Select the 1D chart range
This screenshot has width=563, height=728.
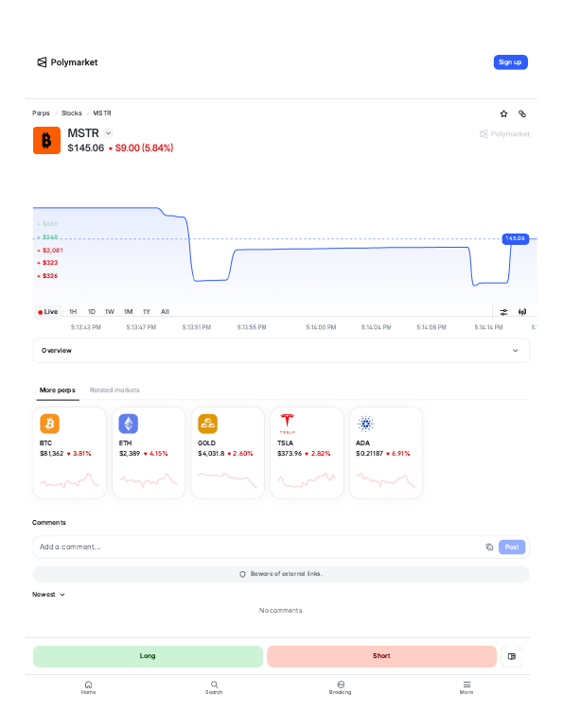pyautogui.click(x=92, y=312)
